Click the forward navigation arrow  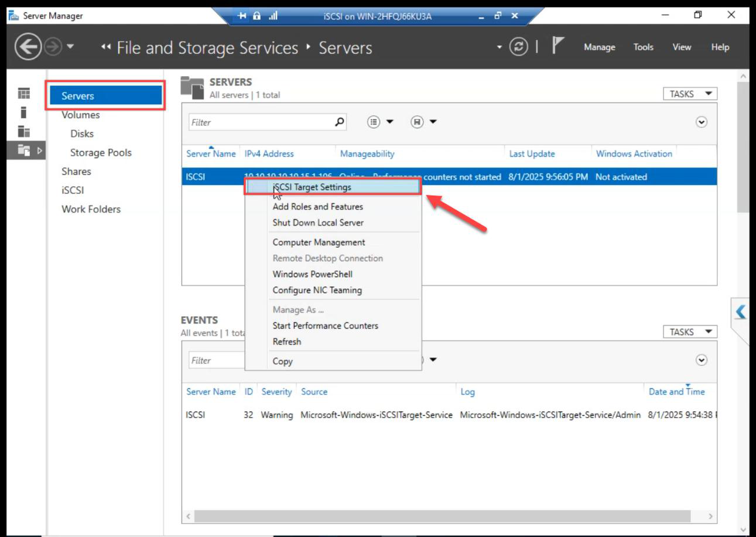(x=53, y=47)
